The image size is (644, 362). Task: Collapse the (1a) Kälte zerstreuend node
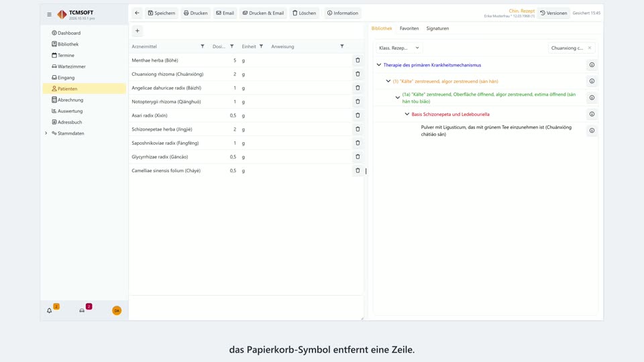398,98
